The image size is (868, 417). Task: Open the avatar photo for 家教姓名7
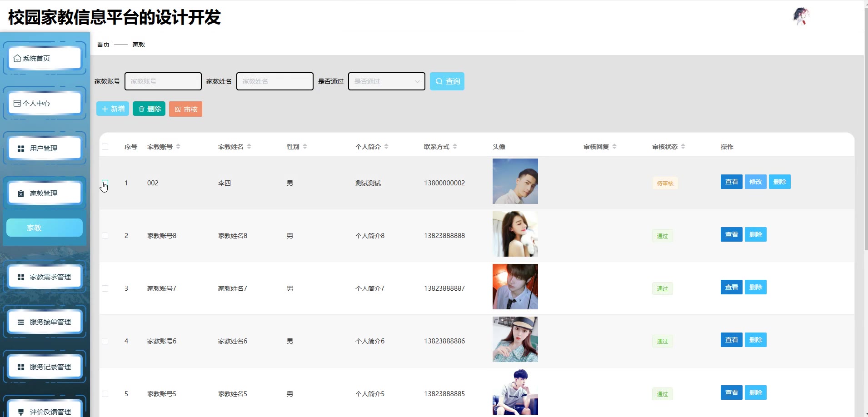point(515,287)
